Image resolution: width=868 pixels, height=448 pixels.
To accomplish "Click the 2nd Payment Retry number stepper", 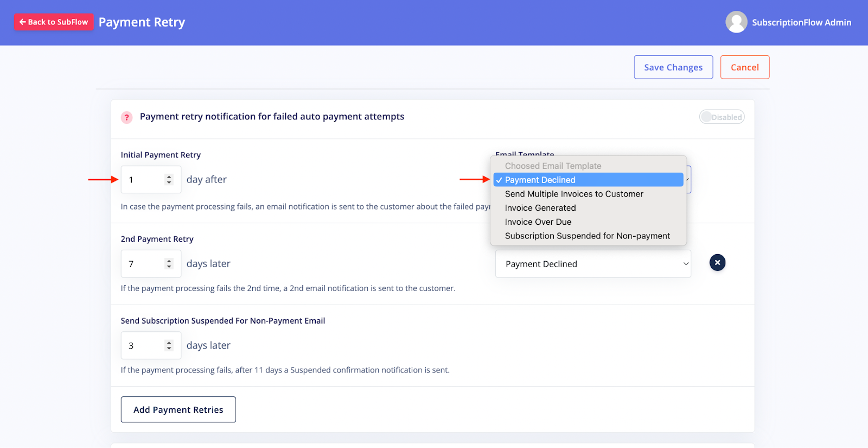I will (x=169, y=264).
